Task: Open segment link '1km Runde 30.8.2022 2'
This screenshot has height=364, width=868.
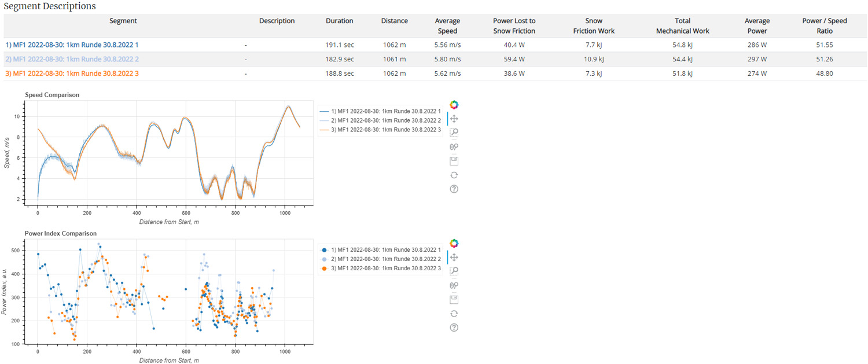Action: [x=72, y=59]
